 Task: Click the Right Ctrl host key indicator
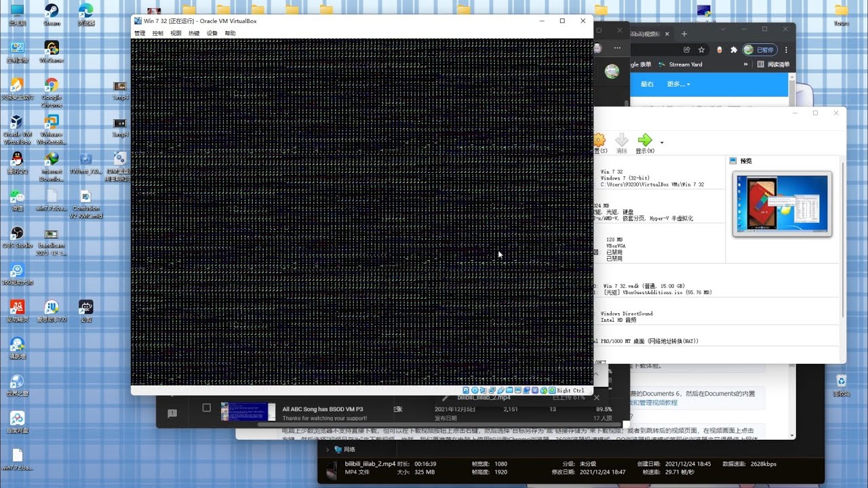point(570,390)
